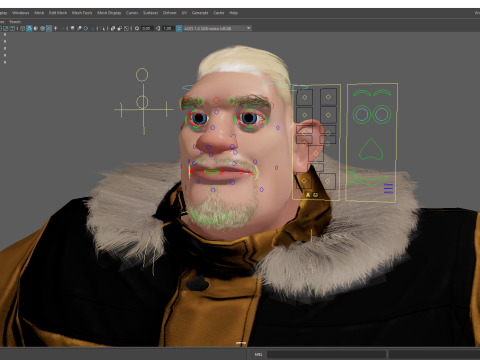Open the Mesh menu
480x360 pixels.
(39, 13)
